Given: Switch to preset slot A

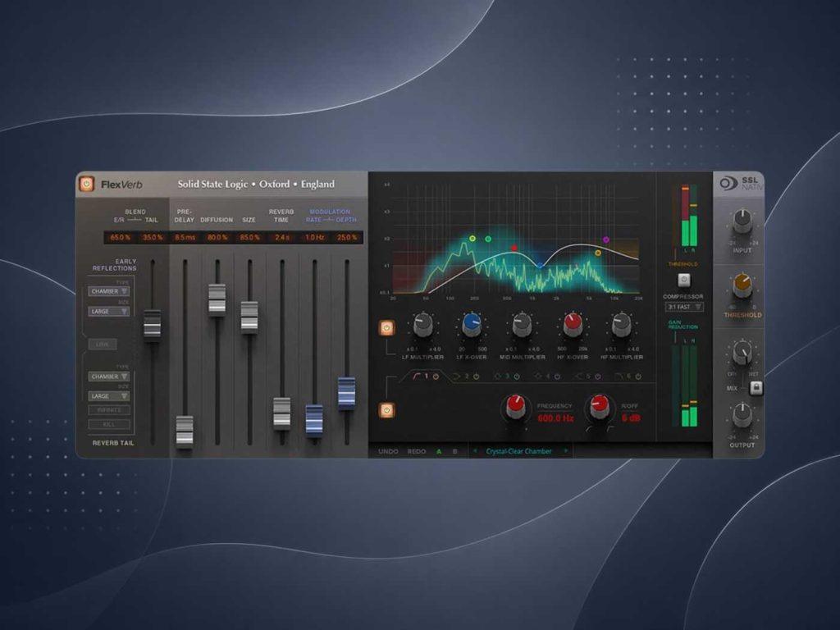Looking at the screenshot, I should 440,452.
